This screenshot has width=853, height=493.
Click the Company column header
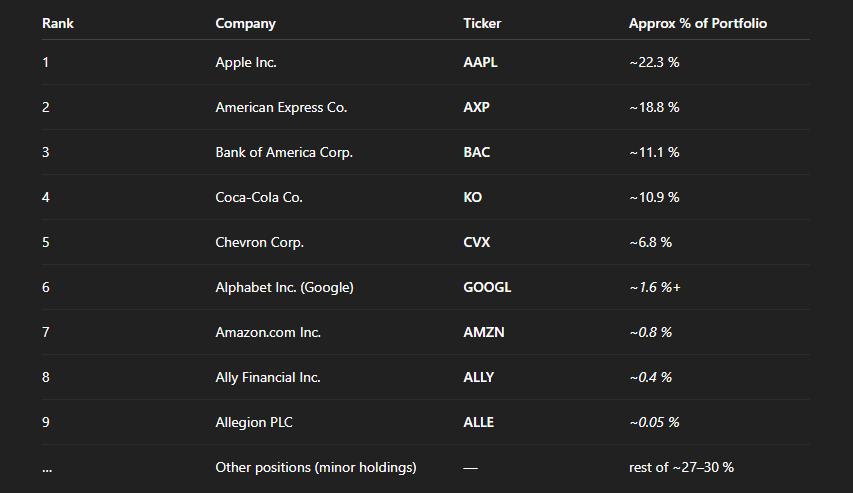[245, 23]
